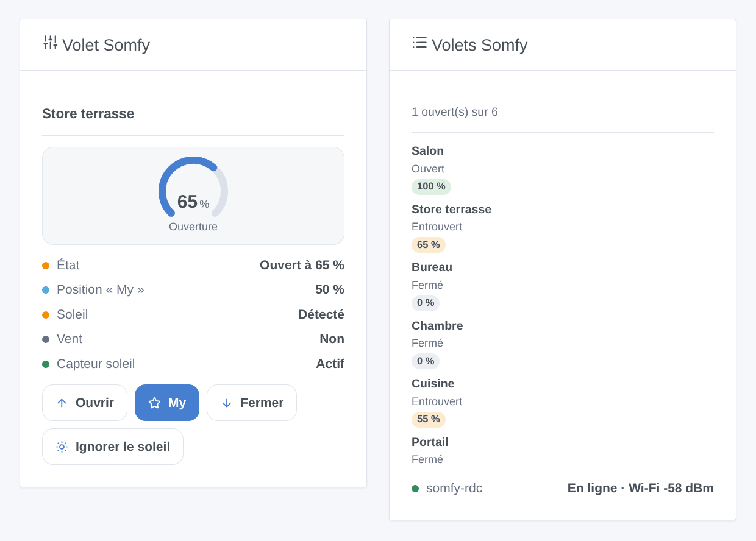The height and width of the screenshot is (541, 756).
Task: Click the 'Actif' sensor value
Action: [x=330, y=364]
